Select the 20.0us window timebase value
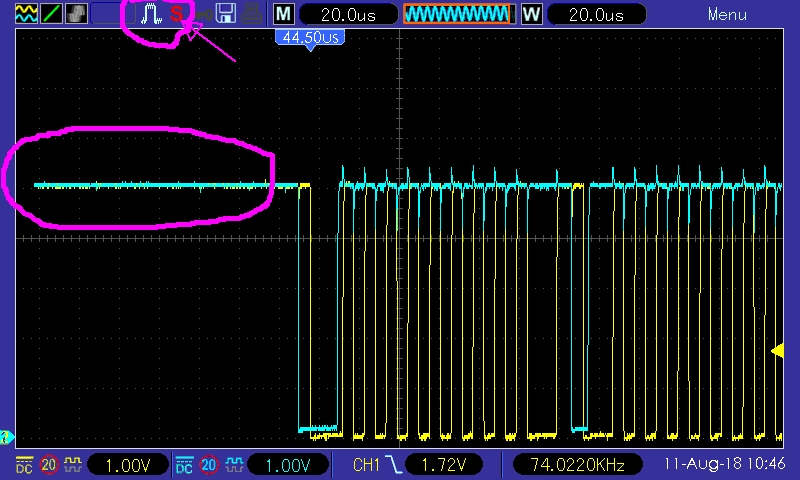 [596, 14]
